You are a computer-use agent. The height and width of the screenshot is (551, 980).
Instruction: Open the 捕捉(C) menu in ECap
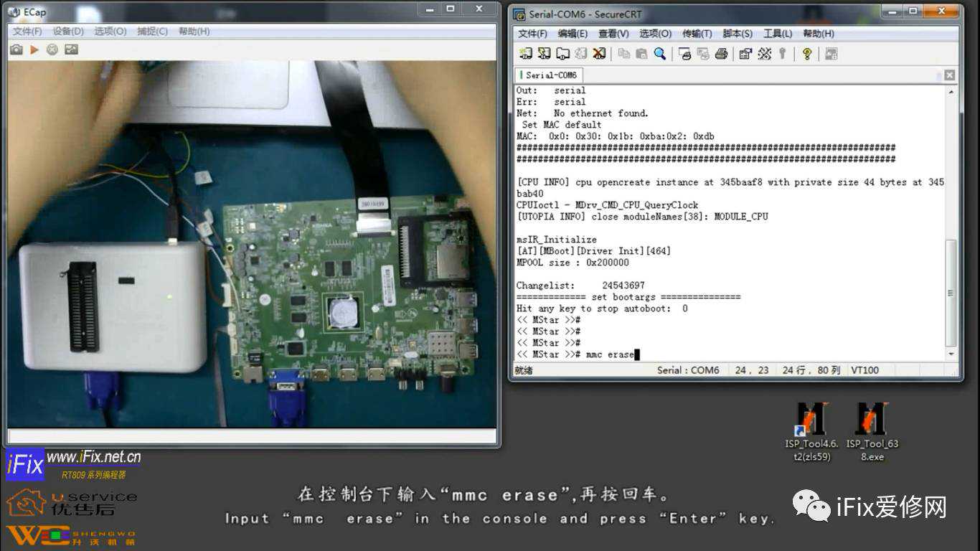click(152, 32)
